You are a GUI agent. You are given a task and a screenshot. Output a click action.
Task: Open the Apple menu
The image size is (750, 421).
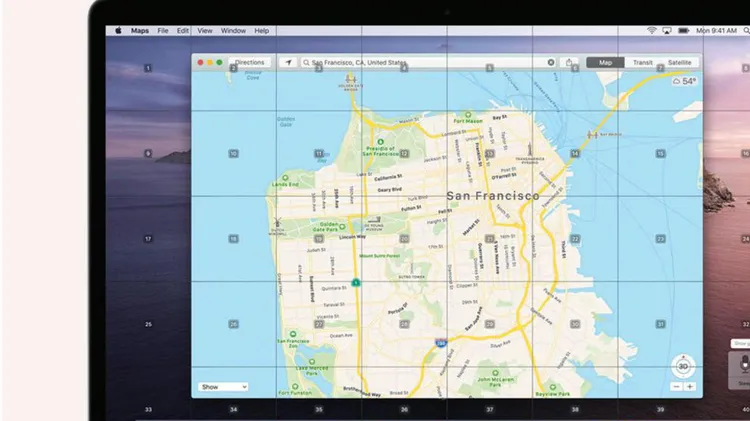tap(118, 31)
